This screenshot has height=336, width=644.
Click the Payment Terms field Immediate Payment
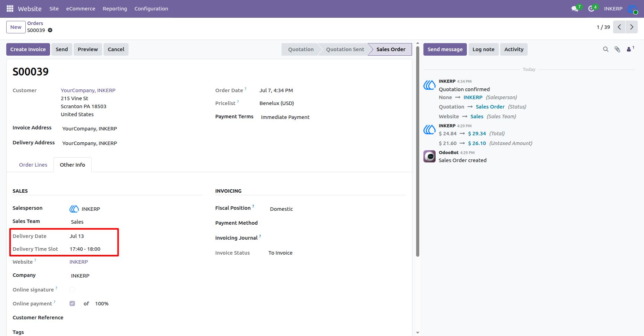click(x=285, y=117)
